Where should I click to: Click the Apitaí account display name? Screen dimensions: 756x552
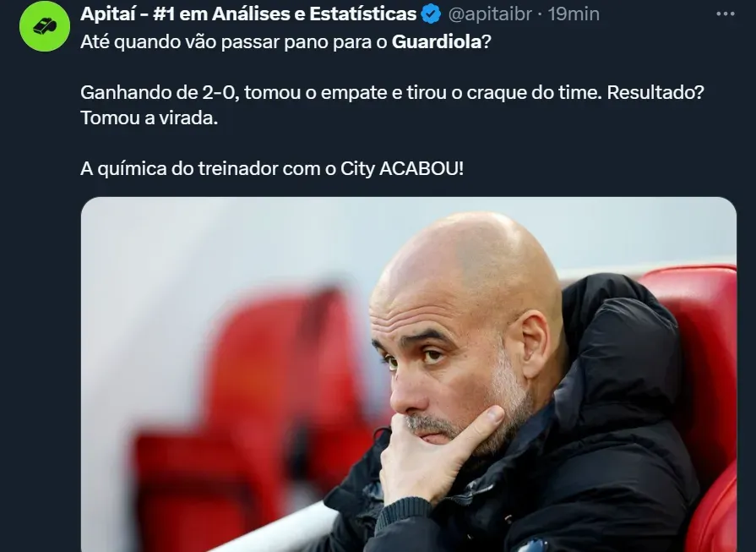point(248,14)
